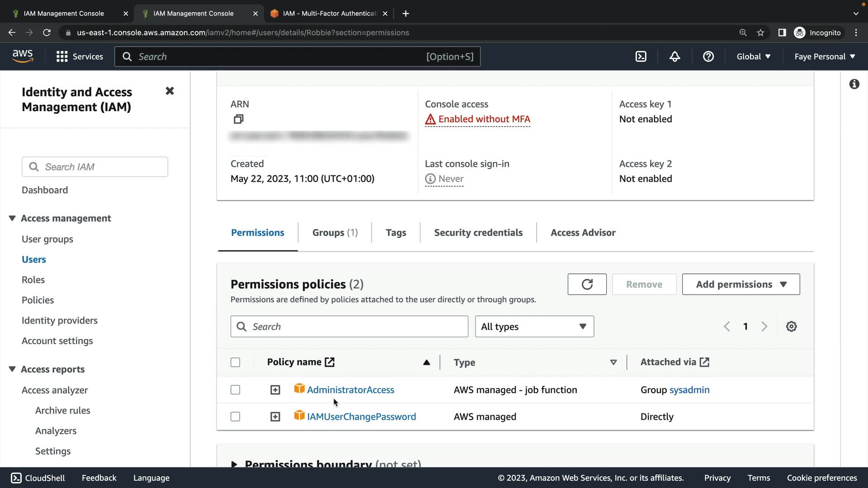This screenshot has width=868, height=488.
Task: Switch to the Groups tab
Action: tap(335, 233)
